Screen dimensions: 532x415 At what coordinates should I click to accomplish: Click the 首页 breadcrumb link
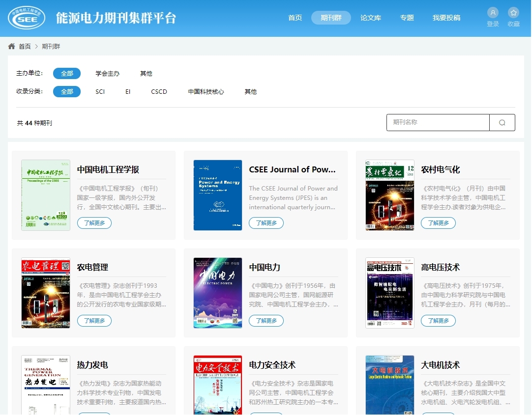pos(25,47)
